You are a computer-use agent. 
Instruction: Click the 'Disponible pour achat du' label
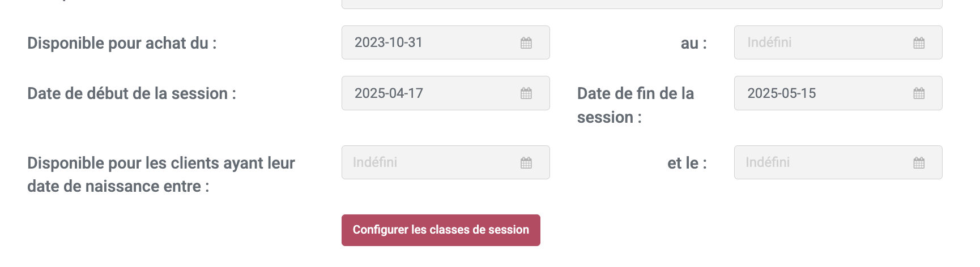122,43
